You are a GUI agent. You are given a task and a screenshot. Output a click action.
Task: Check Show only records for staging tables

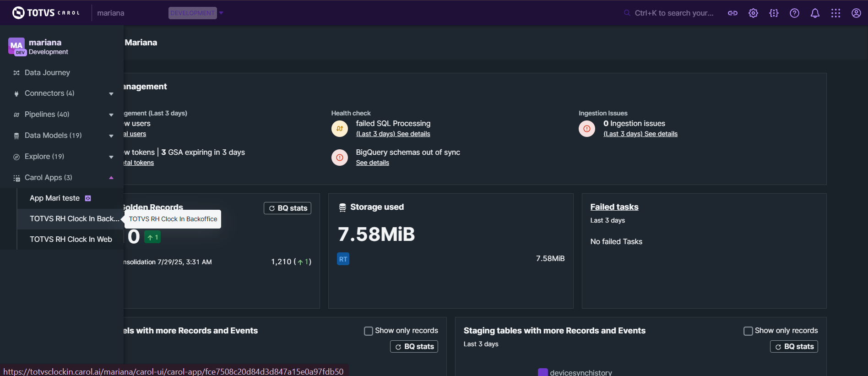point(748,331)
